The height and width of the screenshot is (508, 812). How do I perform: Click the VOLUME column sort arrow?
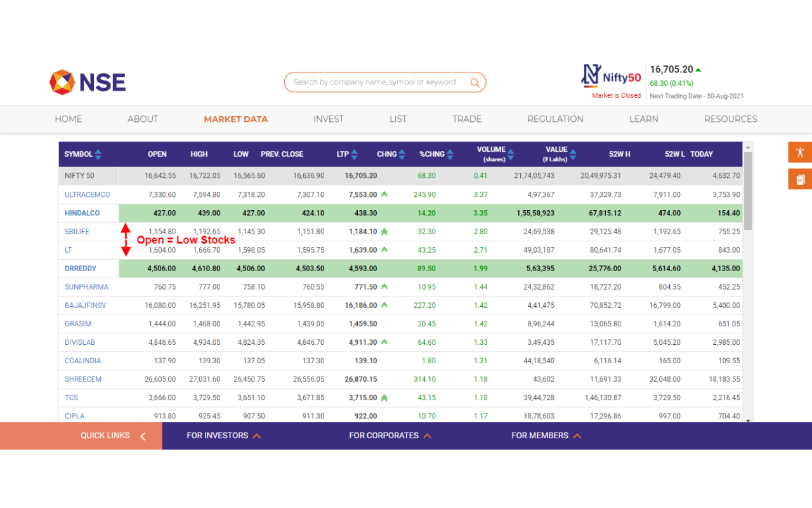click(x=511, y=152)
